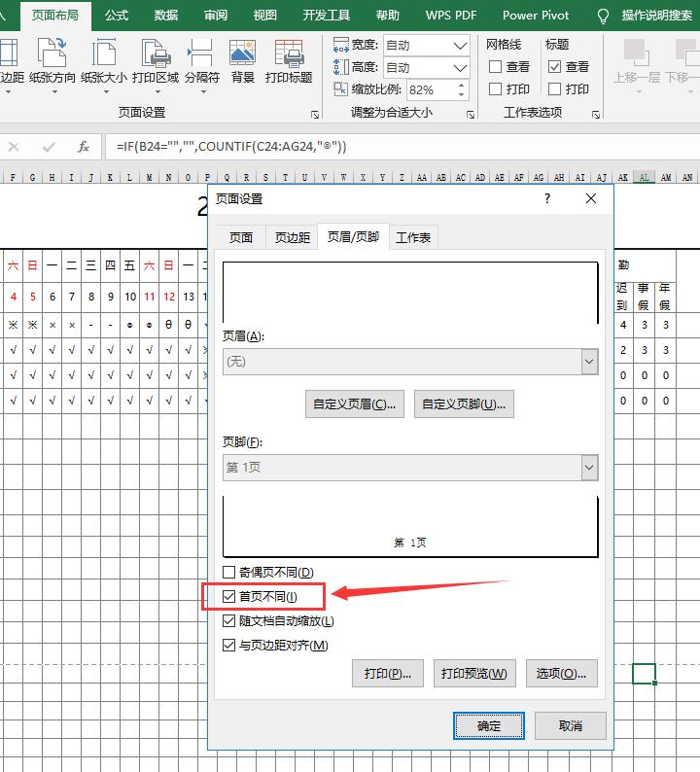Toggle 网格线 查看 checkbox
Screen dimensions: 700x772
point(495,66)
